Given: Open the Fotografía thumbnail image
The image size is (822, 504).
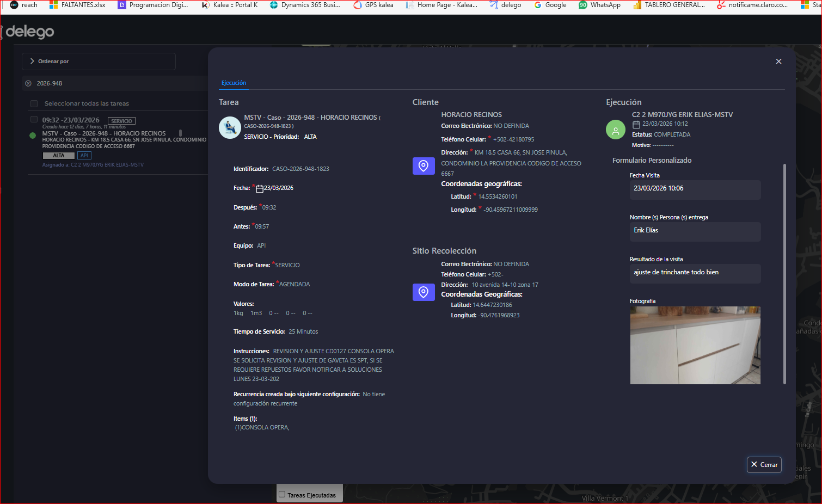Looking at the screenshot, I should point(695,345).
